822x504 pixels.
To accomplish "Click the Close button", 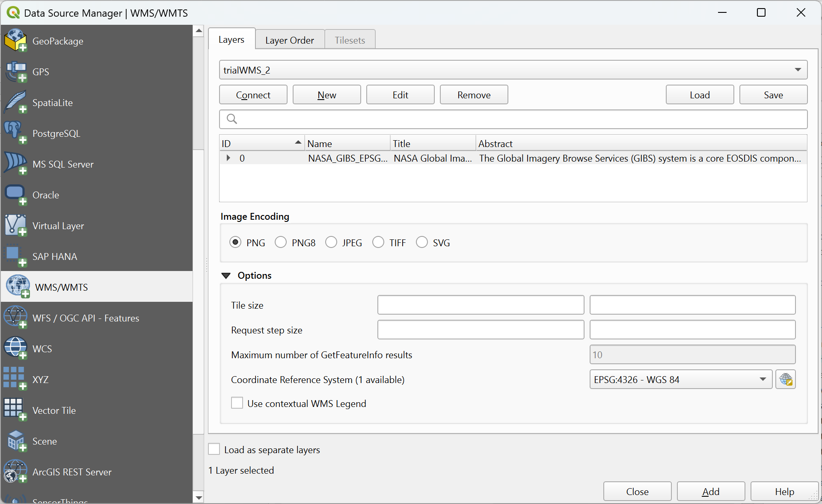I will click(x=638, y=491).
